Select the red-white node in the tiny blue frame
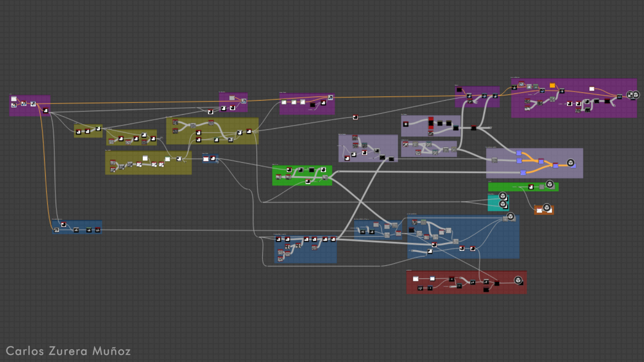The width and height of the screenshot is (644, 362). (x=206, y=159)
